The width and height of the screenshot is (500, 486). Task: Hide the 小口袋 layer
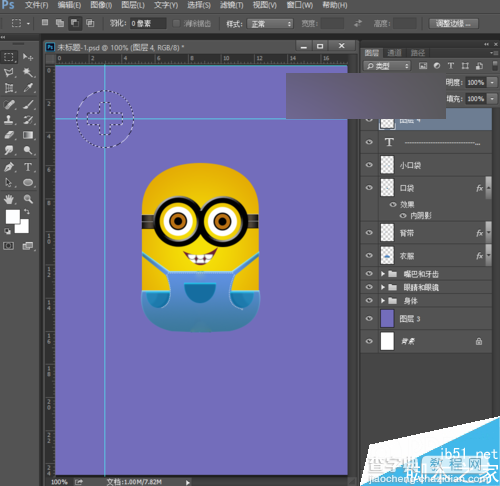[x=369, y=165]
